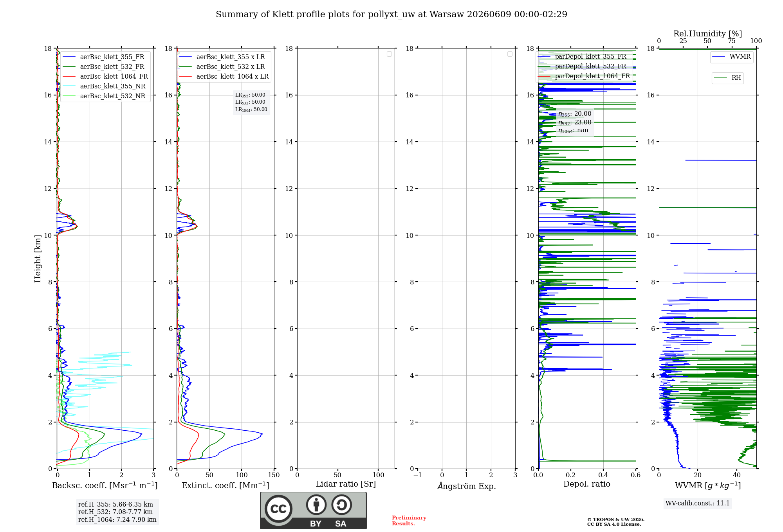Screen dimensions: 783x532
Task: Click the SA share-alike arrow icon
Action: pyautogui.click(x=341, y=505)
